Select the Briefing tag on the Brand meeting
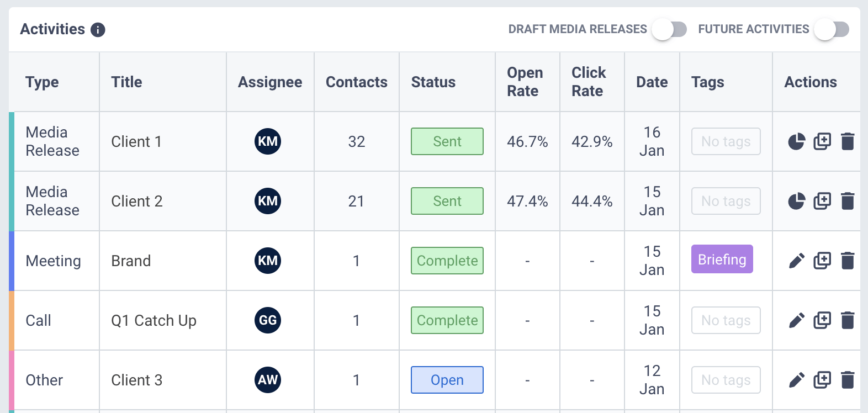The width and height of the screenshot is (868, 413). [x=722, y=259]
